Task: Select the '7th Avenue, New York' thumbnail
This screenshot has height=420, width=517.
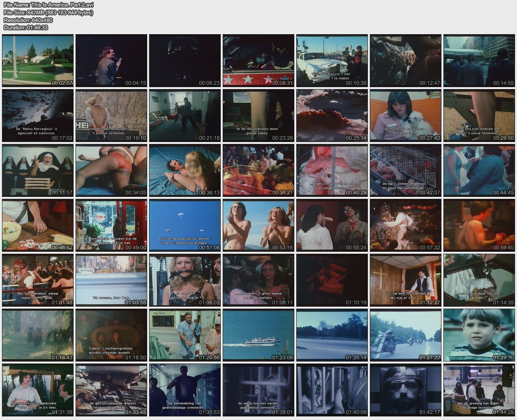Action: pos(111,280)
